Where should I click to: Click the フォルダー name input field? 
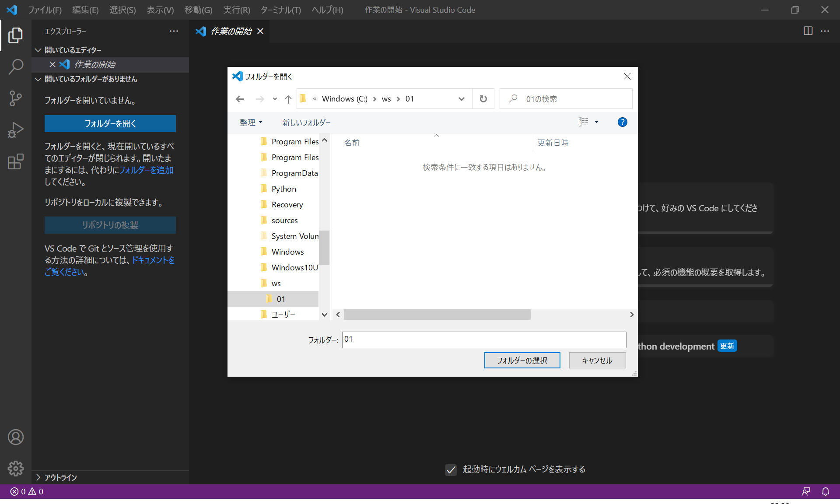tap(484, 339)
